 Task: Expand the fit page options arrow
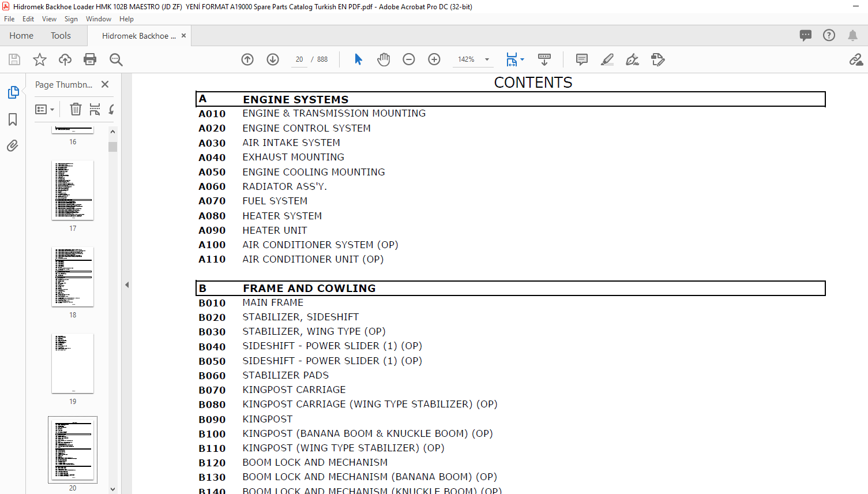pyautogui.click(x=523, y=59)
